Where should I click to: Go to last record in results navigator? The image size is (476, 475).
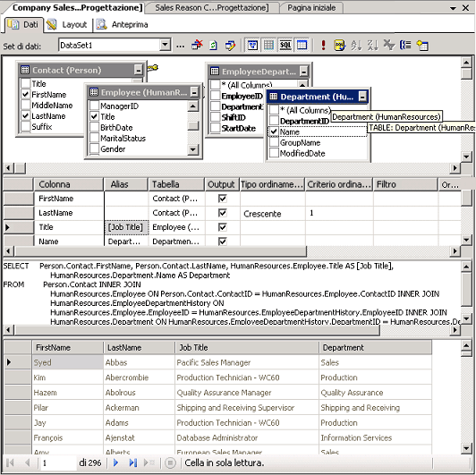[x=133, y=462]
